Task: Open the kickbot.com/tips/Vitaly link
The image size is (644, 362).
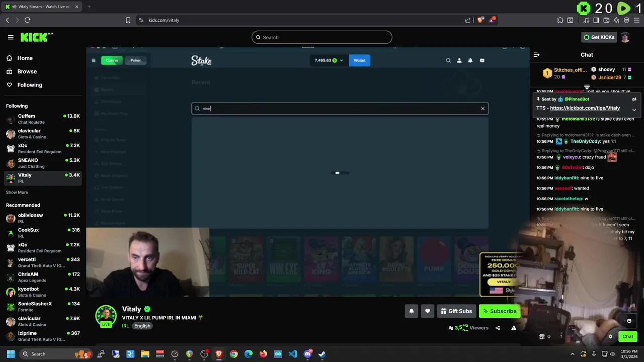Action: click(x=585, y=108)
